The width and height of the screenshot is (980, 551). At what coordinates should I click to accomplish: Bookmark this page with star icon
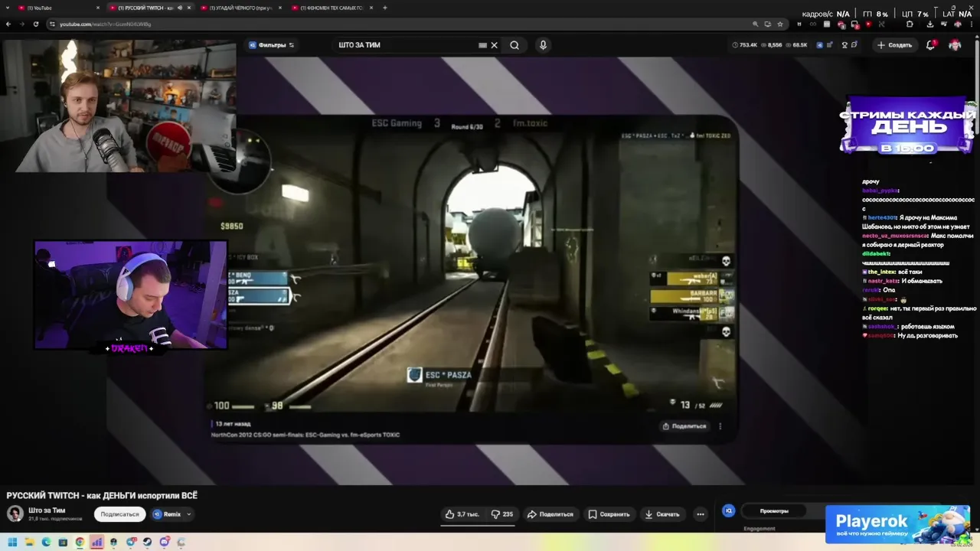pos(779,24)
